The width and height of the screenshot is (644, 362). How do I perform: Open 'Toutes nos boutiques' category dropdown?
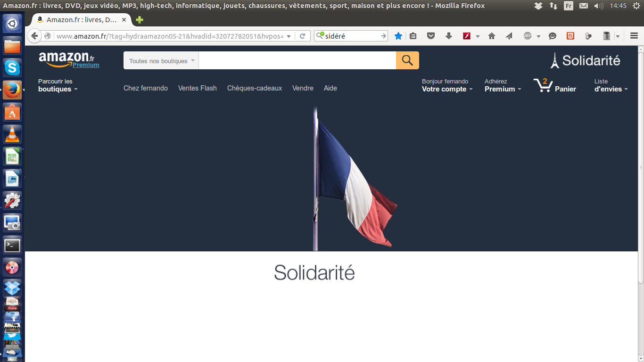[x=161, y=60]
